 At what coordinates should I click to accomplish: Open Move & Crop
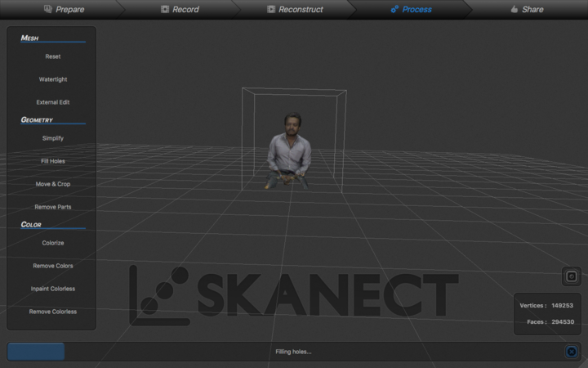click(53, 184)
